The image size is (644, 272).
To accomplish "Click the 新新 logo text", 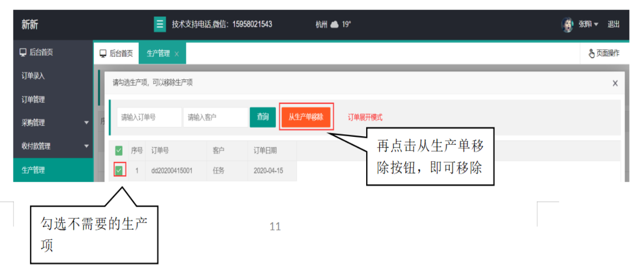I will [x=29, y=24].
